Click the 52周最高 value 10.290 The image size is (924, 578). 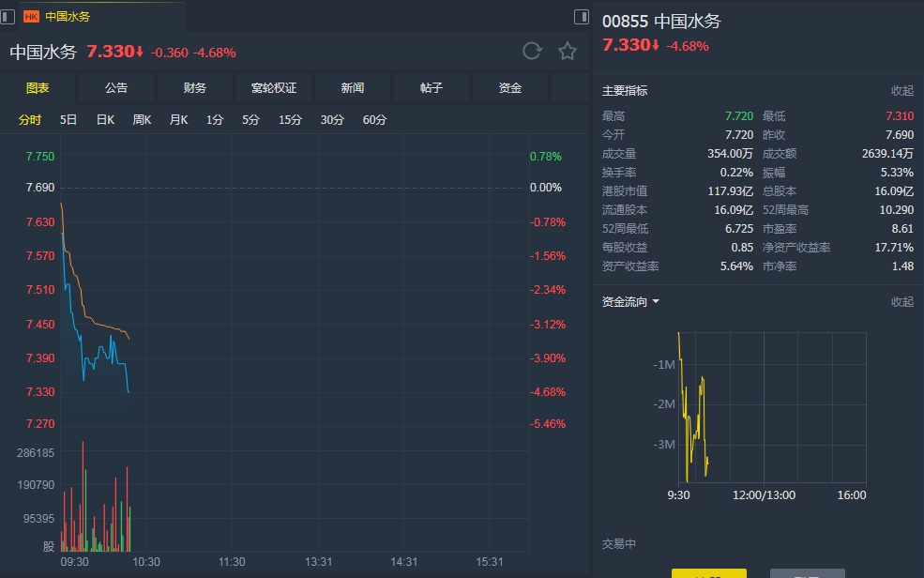(x=896, y=210)
